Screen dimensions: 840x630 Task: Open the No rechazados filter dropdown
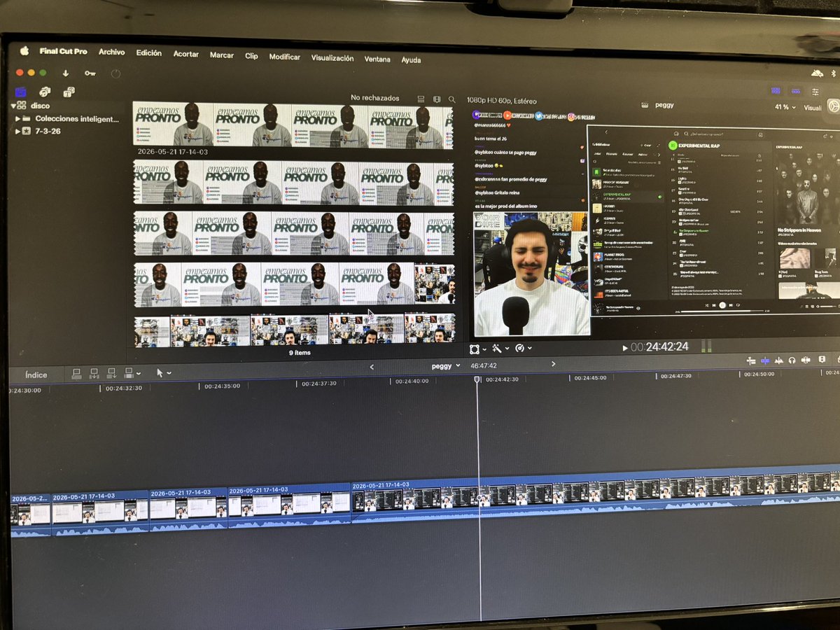[x=375, y=98]
